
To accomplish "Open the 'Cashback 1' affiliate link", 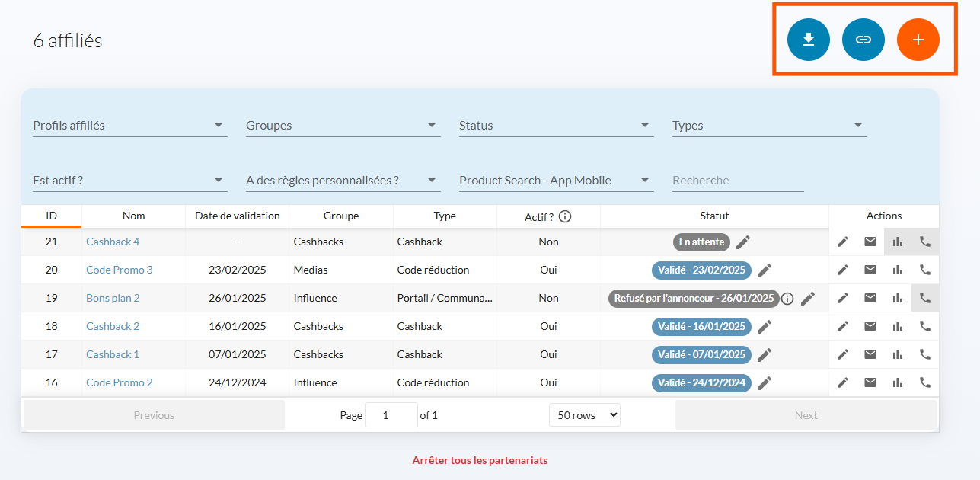I will click(x=113, y=354).
